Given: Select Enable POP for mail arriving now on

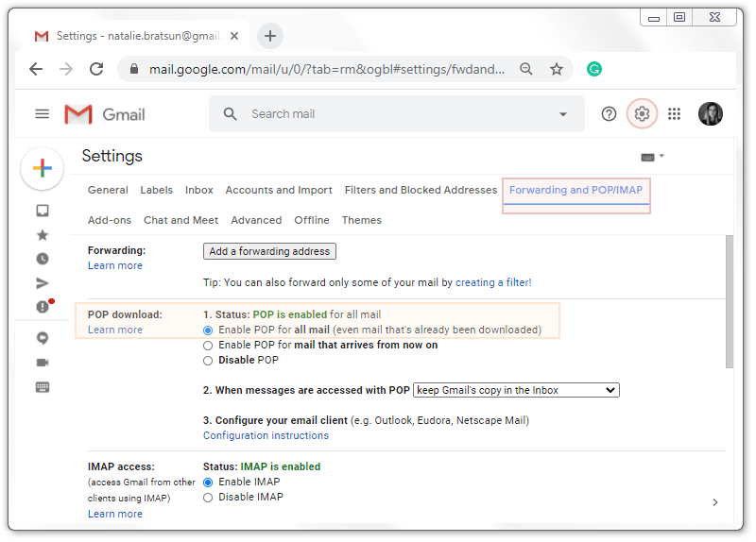Looking at the screenshot, I should [208, 346].
